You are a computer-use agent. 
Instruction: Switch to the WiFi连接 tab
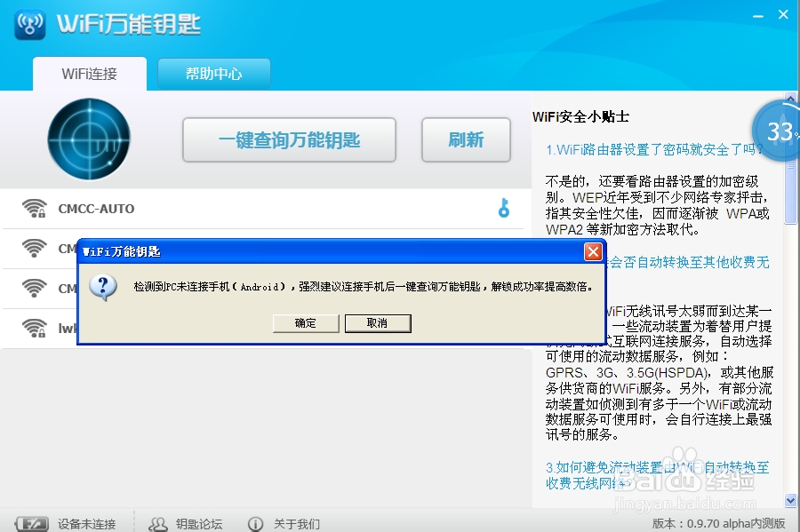pyautogui.click(x=90, y=74)
